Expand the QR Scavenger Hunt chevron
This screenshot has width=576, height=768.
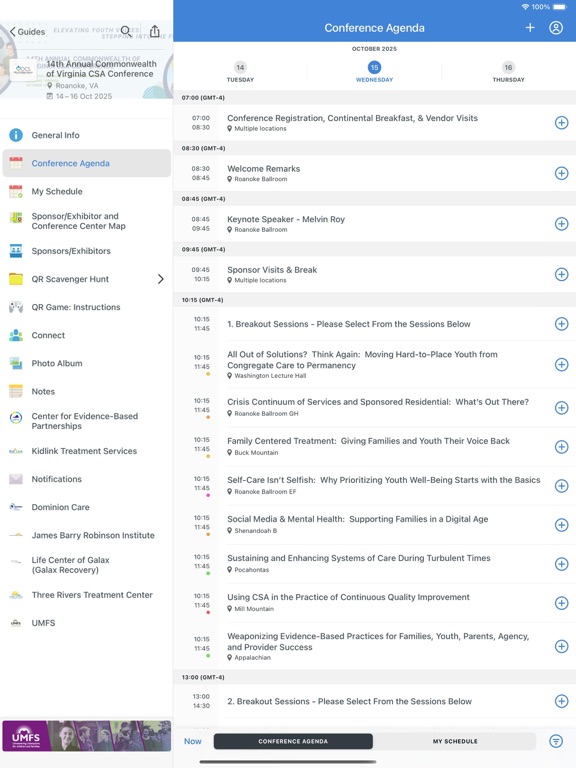tap(161, 279)
